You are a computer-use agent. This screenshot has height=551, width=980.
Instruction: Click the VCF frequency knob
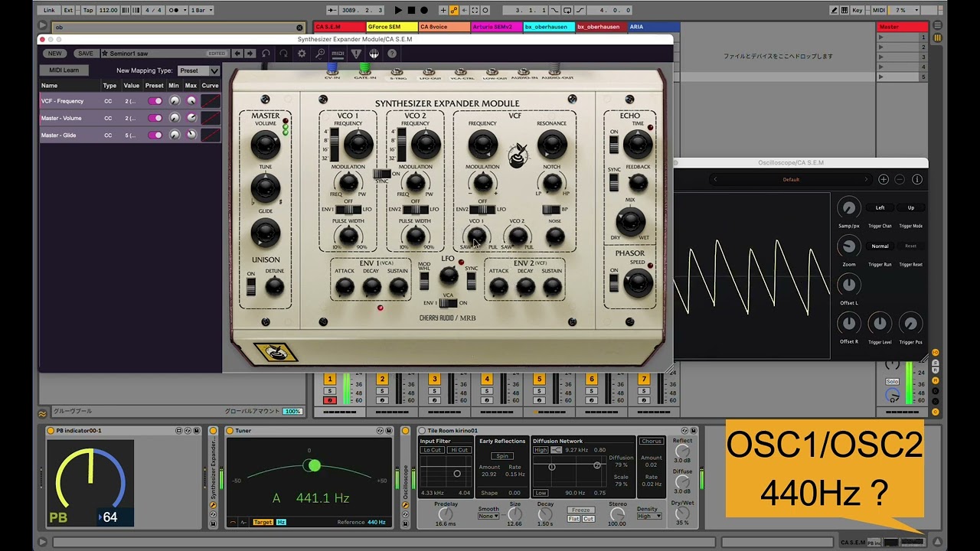click(482, 143)
